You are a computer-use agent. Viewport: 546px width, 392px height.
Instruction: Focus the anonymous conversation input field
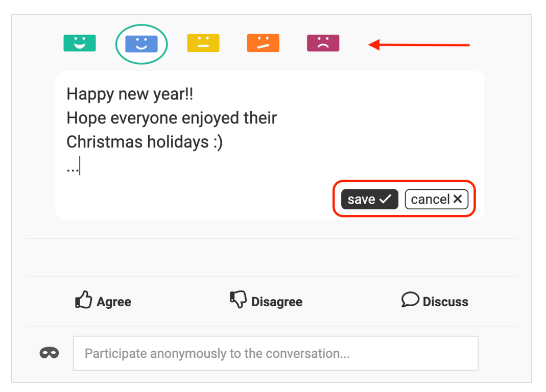276,353
